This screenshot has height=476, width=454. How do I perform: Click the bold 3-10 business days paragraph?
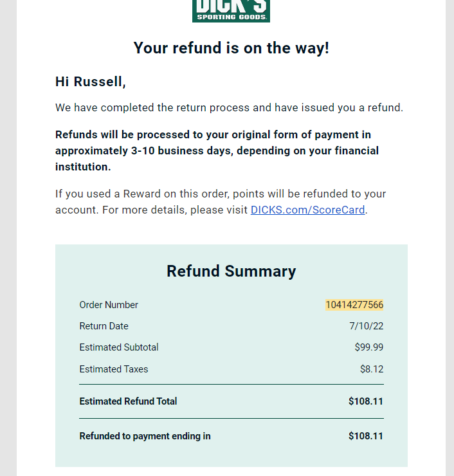pyautogui.click(x=217, y=151)
